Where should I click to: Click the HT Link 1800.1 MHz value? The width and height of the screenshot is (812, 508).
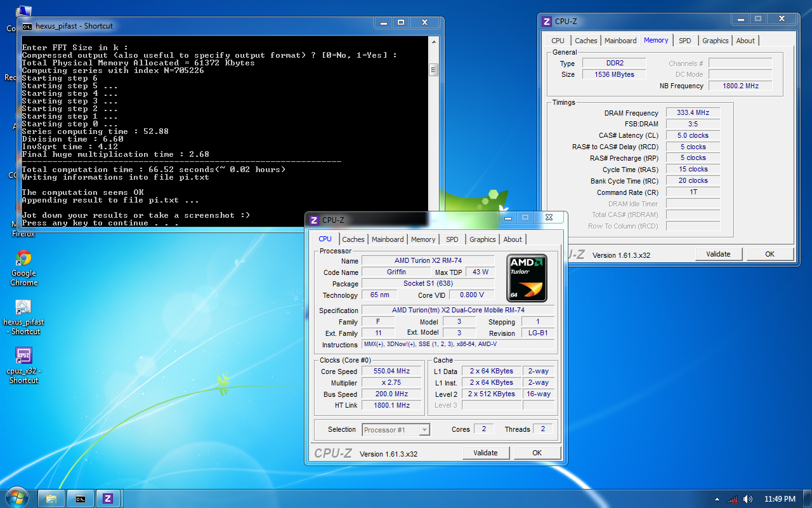[x=391, y=405]
